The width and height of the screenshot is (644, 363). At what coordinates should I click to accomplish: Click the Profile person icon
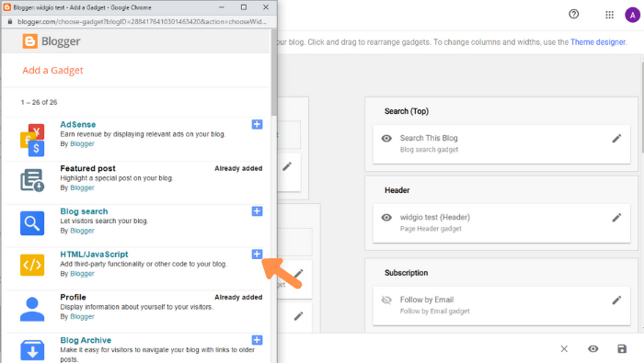click(32, 309)
